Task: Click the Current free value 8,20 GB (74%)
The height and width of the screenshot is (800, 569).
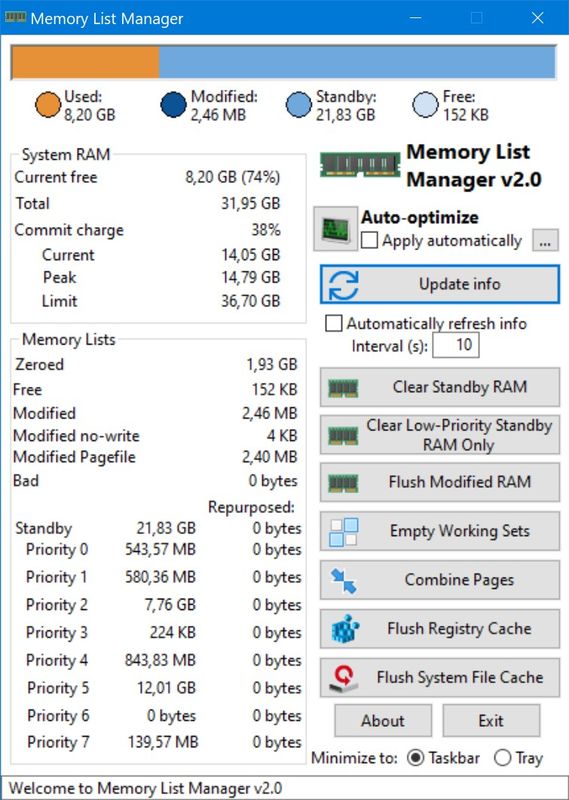Action: coord(233,177)
